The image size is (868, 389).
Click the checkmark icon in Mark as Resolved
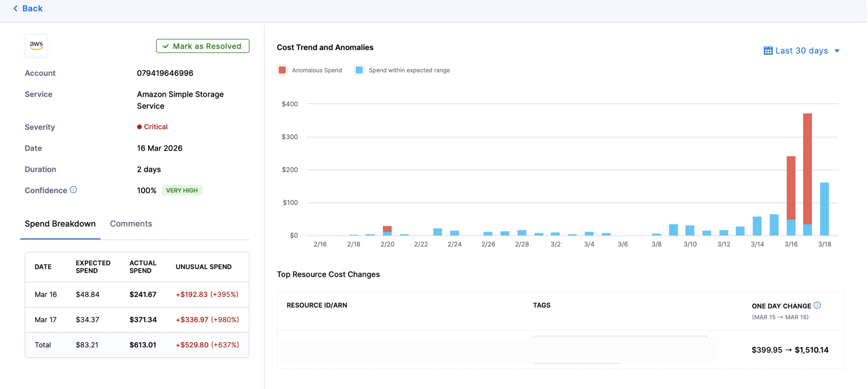[166, 46]
